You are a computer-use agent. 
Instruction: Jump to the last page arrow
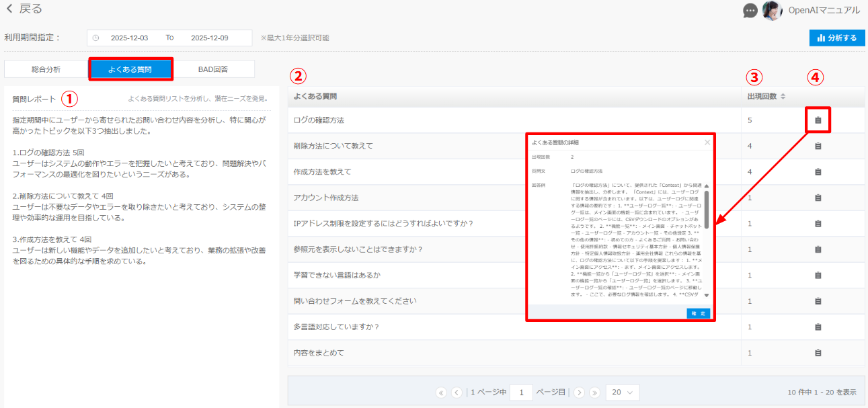[x=594, y=393]
